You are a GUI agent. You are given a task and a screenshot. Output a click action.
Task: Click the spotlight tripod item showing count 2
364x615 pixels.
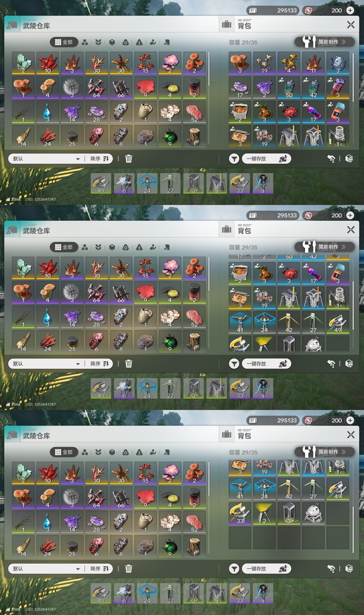(x=264, y=513)
